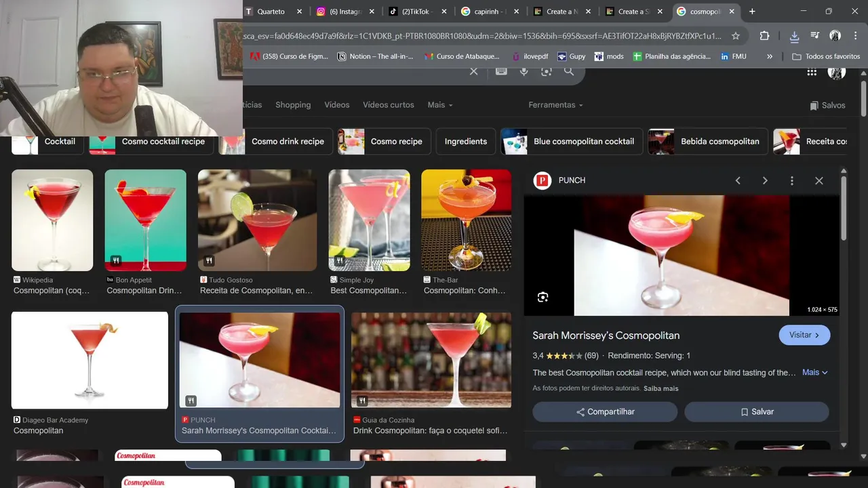
Task: Open the Diageo Bar Academy image result
Action: click(x=90, y=360)
